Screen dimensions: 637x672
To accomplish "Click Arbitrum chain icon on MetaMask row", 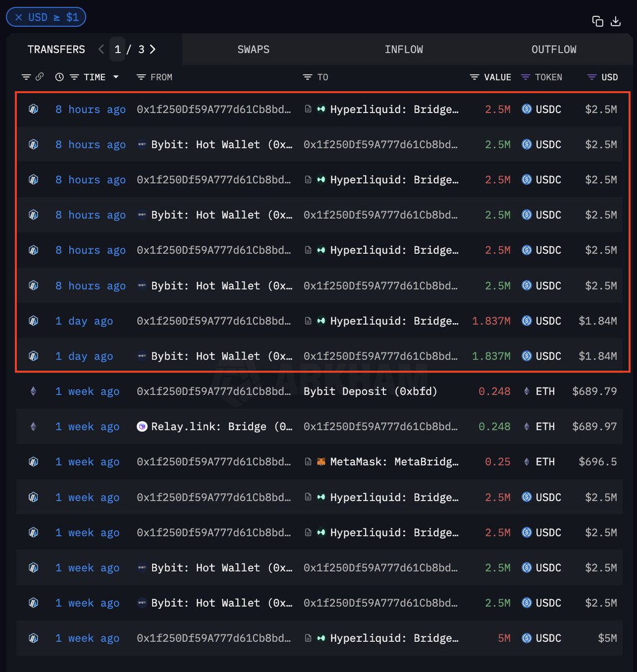I will point(34,462).
